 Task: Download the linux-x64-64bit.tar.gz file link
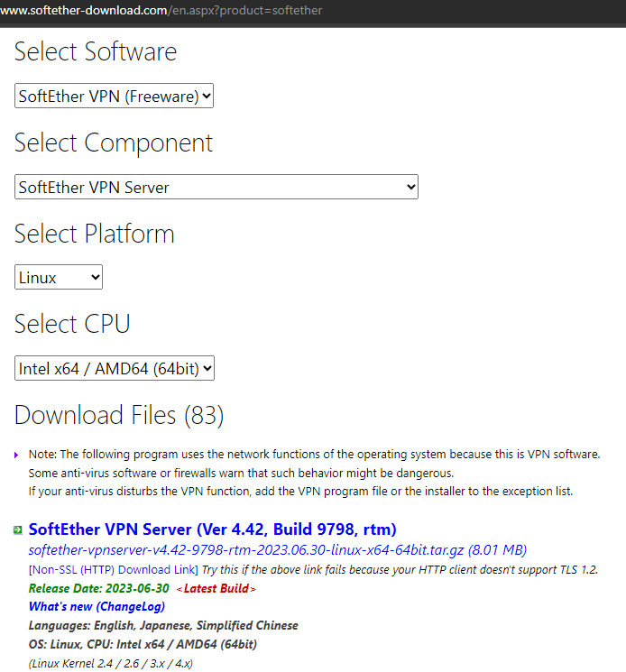[x=277, y=550]
